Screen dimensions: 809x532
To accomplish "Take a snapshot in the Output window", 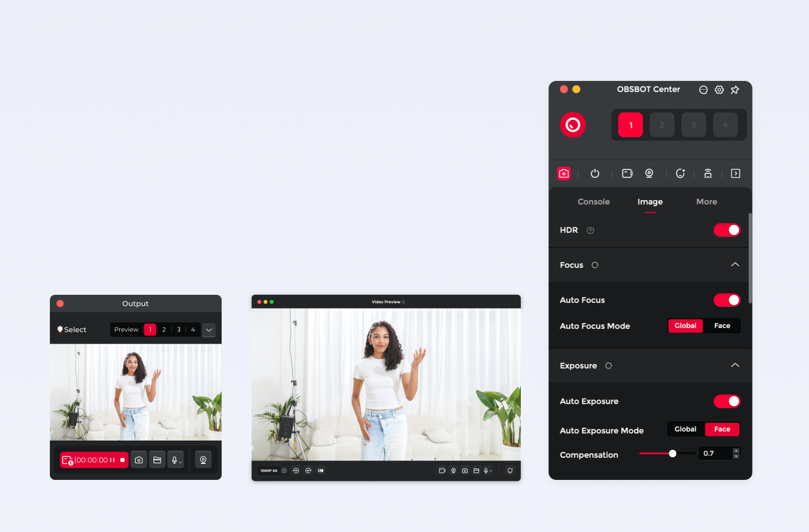I will coord(139,460).
